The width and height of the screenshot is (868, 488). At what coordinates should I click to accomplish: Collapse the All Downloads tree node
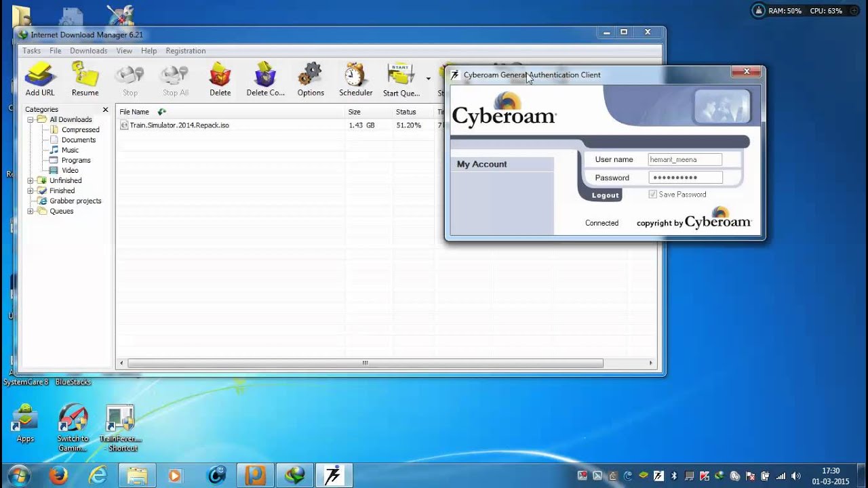coord(31,120)
